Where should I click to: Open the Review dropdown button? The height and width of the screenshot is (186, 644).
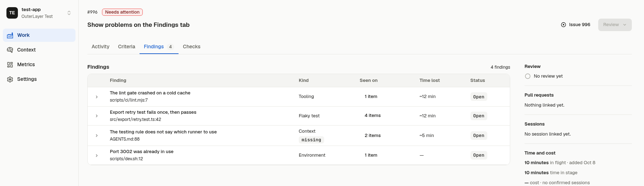[x=615, y=25]
